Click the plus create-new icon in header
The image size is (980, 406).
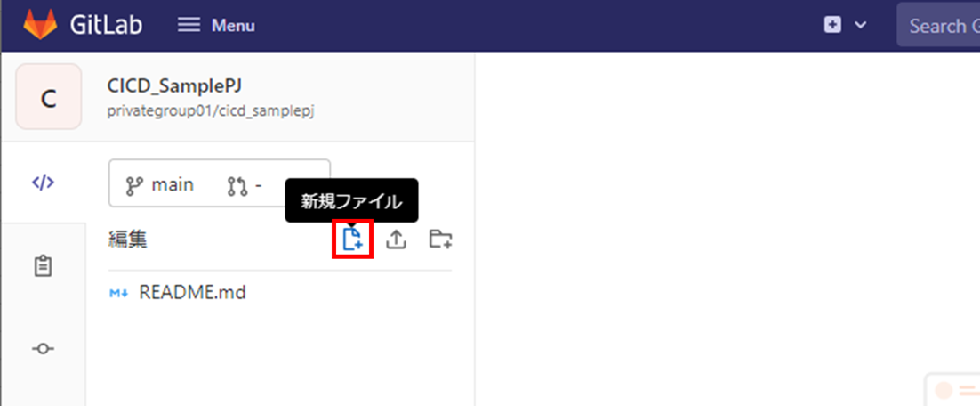click(832, 25)
